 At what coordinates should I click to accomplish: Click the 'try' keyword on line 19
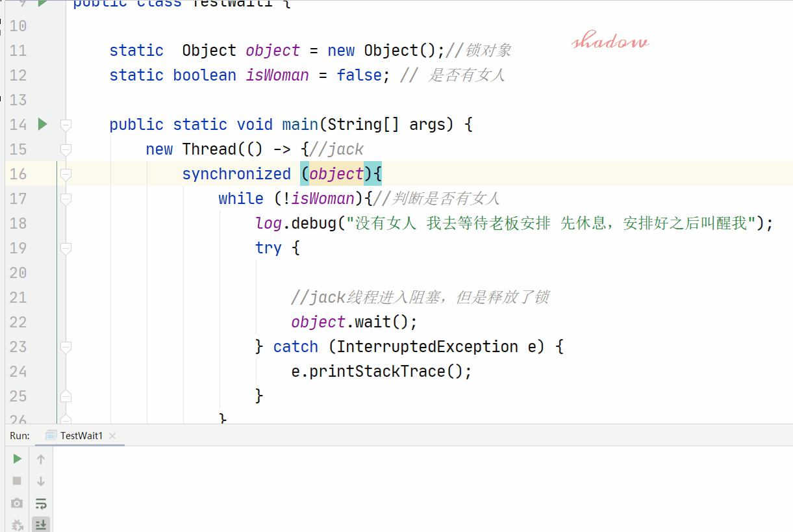click(268, 248)
